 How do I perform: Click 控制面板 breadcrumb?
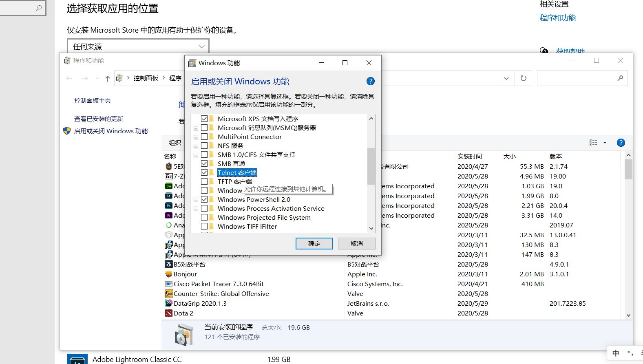(x=146, y=78)
